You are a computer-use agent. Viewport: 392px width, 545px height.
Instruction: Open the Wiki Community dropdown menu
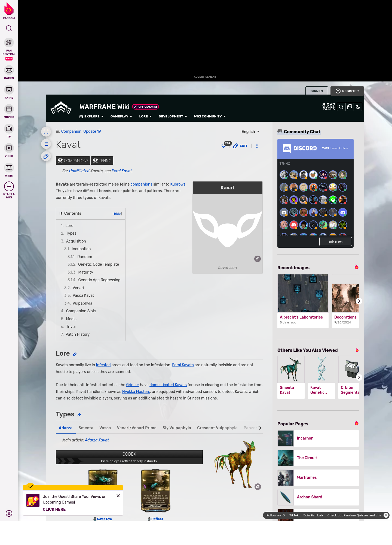pyautogui.click(x=210, y=116)
